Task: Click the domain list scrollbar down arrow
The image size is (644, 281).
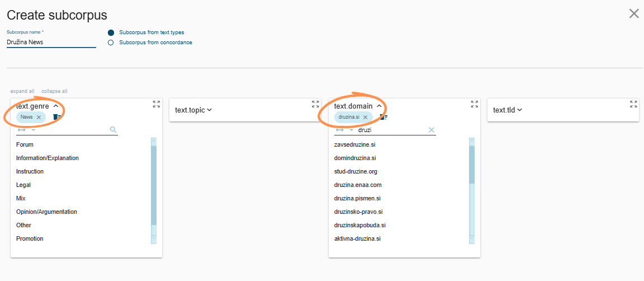Action: coord(471,238)
